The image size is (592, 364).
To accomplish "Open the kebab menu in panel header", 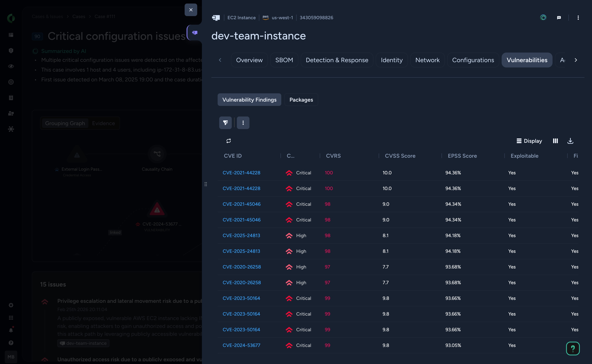I will pos(578,18).
